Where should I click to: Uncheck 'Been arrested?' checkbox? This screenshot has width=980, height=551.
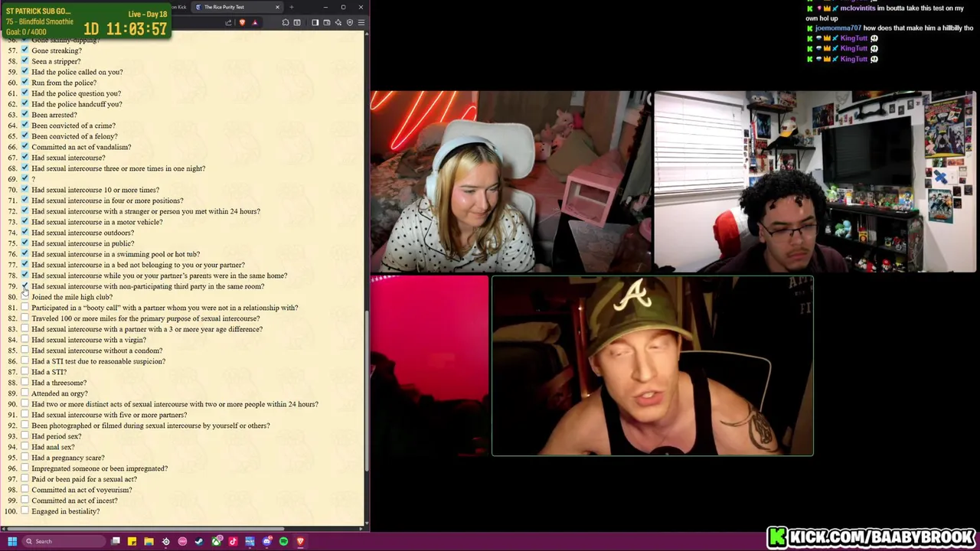(24, 114)
